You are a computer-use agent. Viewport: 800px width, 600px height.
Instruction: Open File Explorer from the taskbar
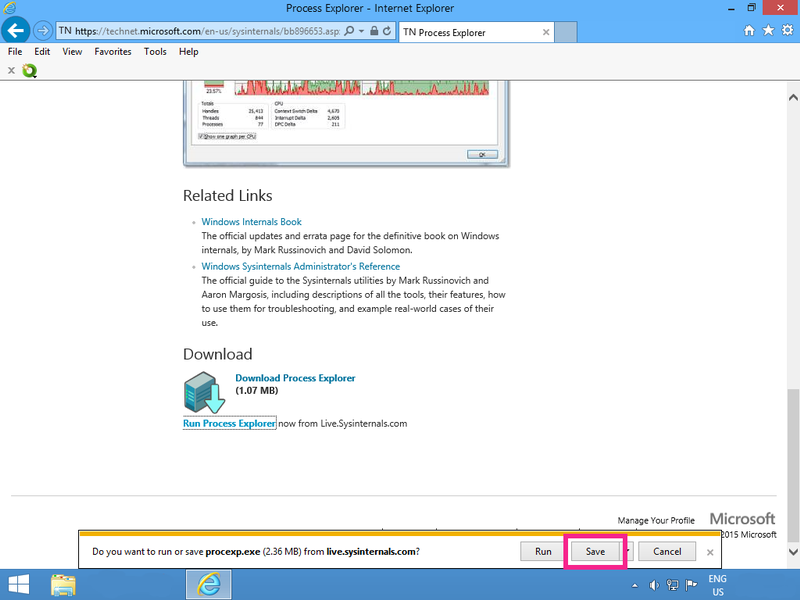click(63, 585)
